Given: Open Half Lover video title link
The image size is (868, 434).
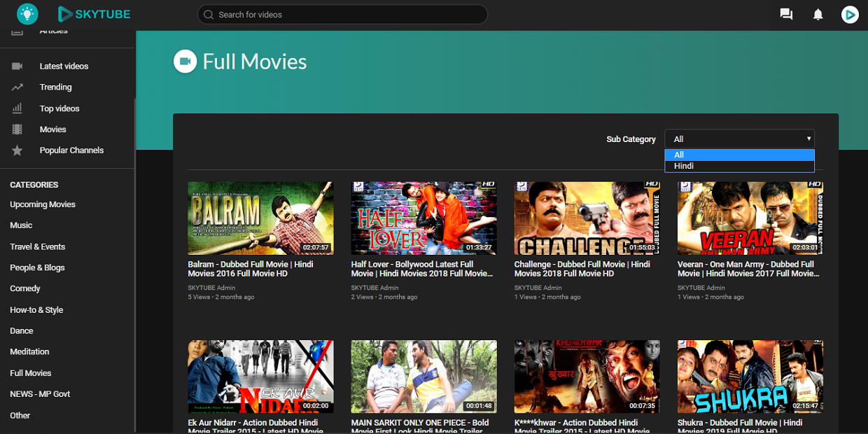Looking at the screenshot, I should [x=422, y=269].
